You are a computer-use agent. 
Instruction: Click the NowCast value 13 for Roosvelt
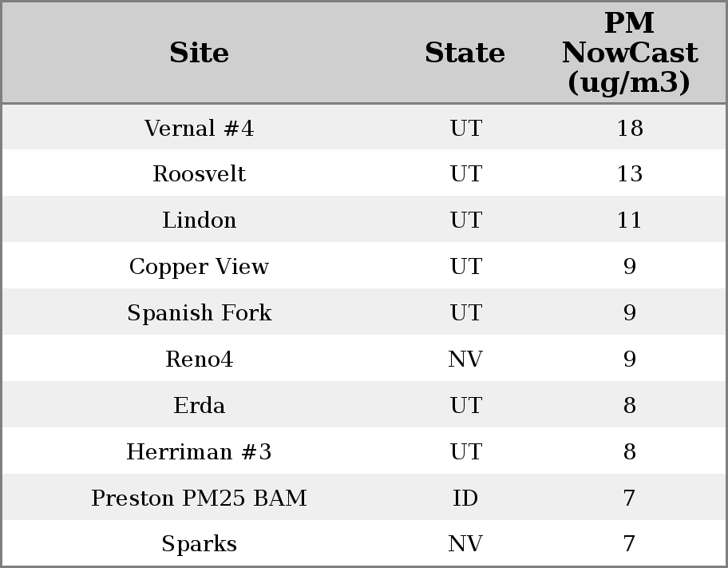[629, 174]
